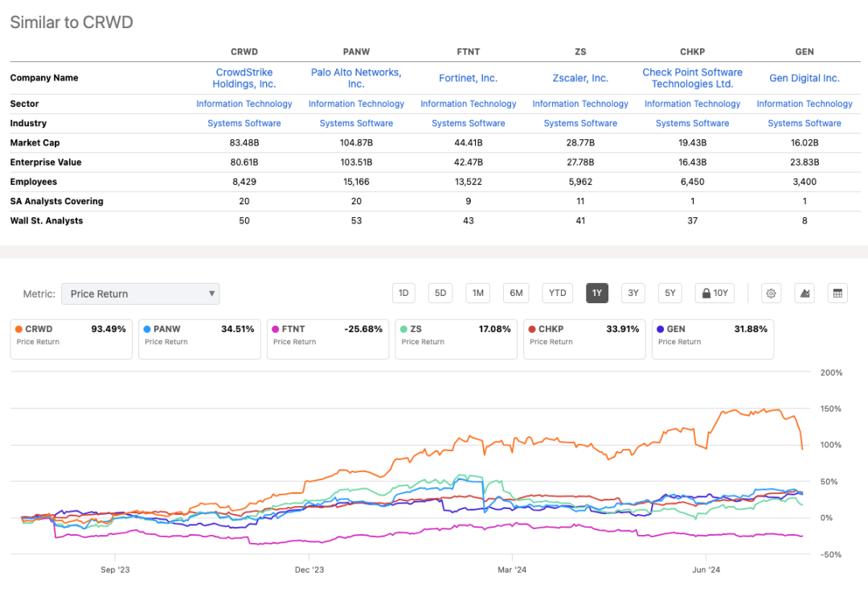Open CrowdStrike Holdings, Inc. link
Screen dimensions: 868x592
coord(244,78)
